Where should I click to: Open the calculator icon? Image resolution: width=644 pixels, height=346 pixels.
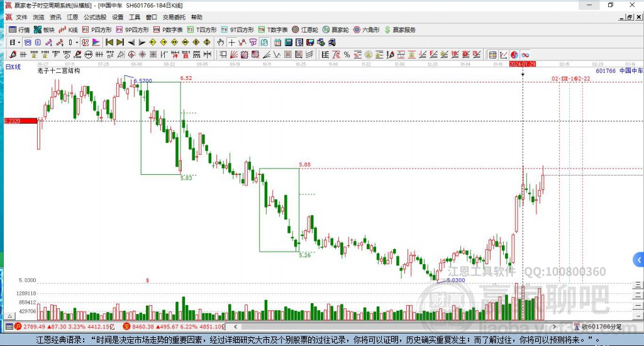point(288,42)
